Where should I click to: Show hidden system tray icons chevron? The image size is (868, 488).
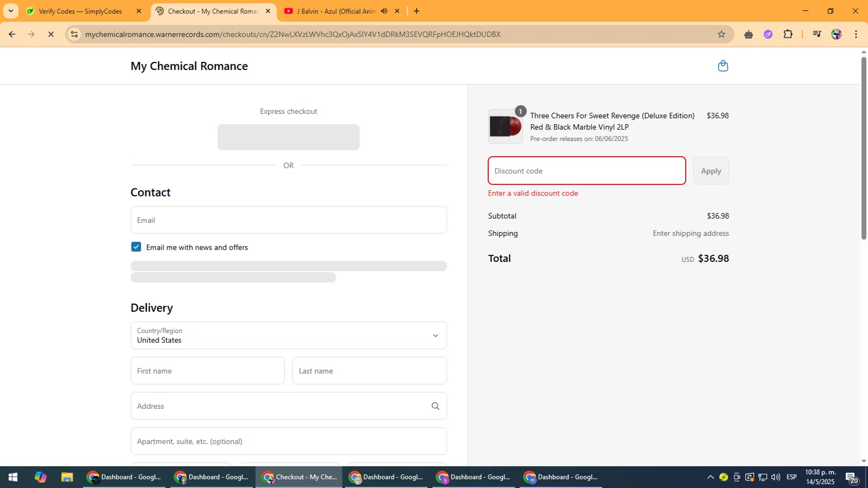[711, 477]
